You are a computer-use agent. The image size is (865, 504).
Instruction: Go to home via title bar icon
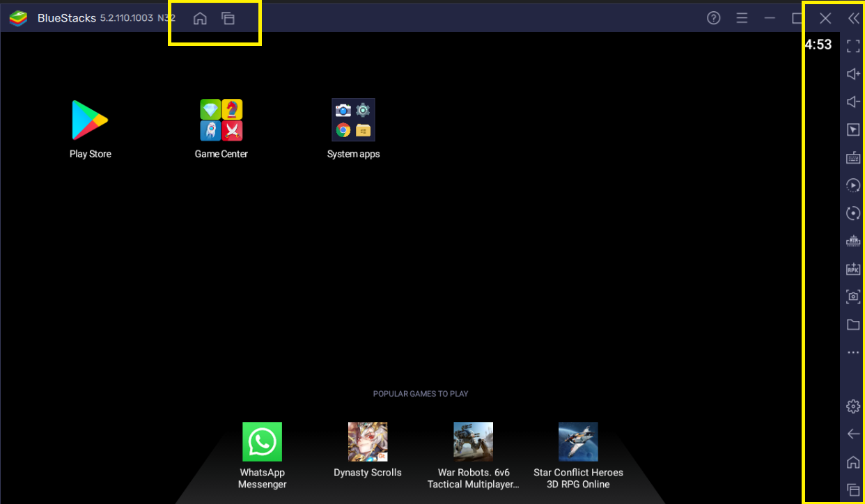200,19
